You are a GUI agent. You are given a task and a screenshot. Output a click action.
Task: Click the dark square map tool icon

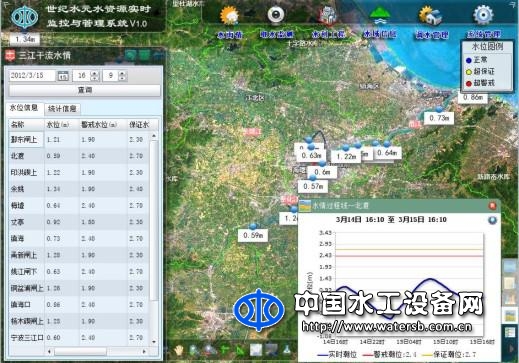point(272,350)
